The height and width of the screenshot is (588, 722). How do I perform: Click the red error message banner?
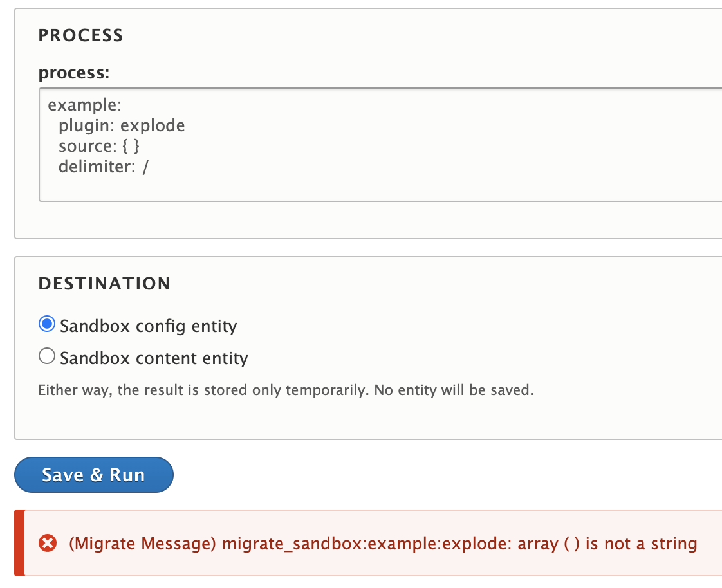tap(360, 543)
